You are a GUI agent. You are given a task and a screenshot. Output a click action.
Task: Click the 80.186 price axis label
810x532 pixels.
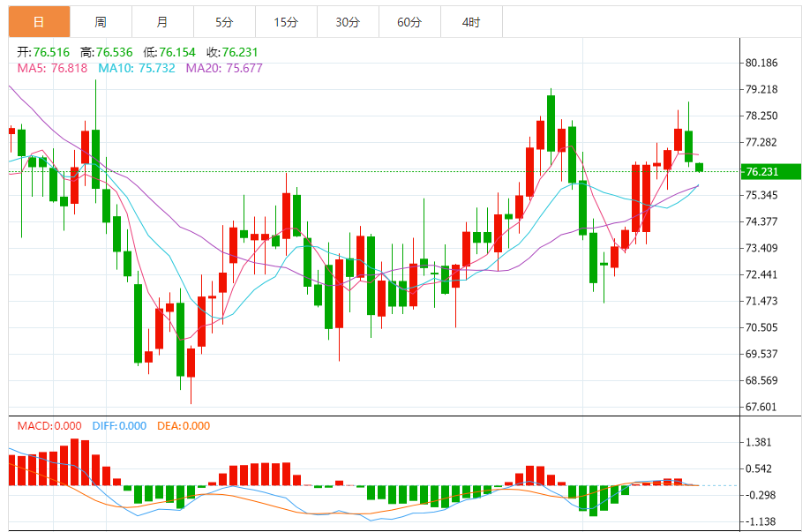[761, 63]
